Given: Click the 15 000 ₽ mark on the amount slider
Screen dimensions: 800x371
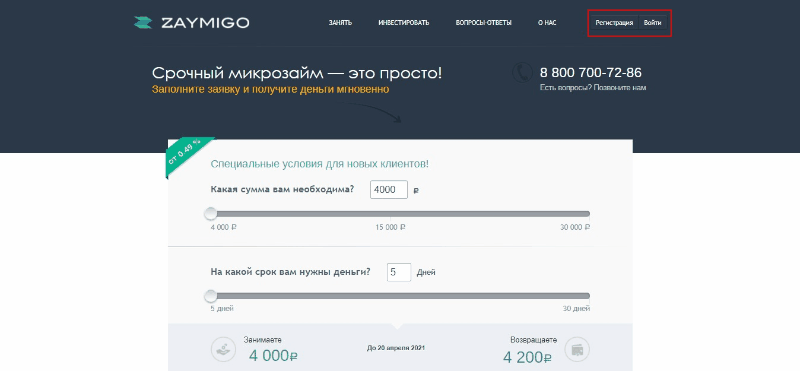Looking at the screenshot, I should [x=390, y=227].
